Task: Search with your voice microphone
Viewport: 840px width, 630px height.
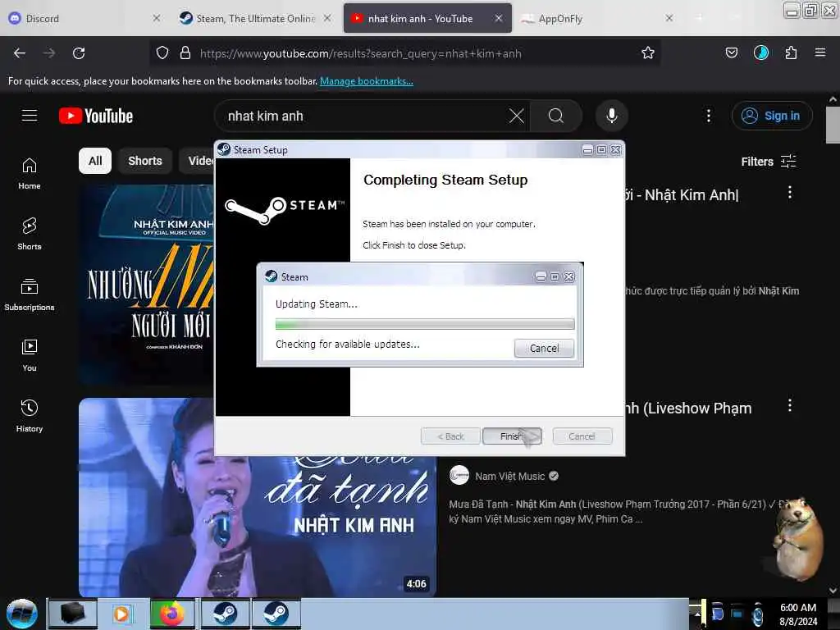Action: pos(612,116)
